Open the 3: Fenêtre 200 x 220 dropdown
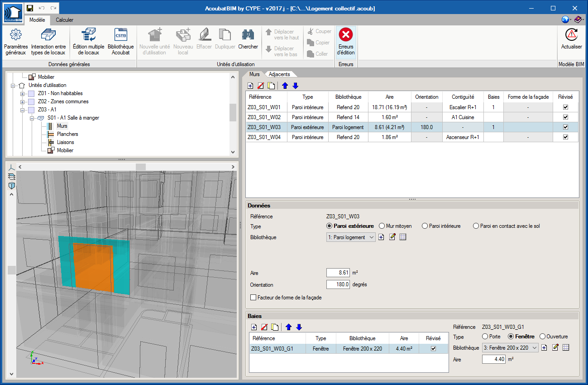588x385 pixels. [510, 348]
